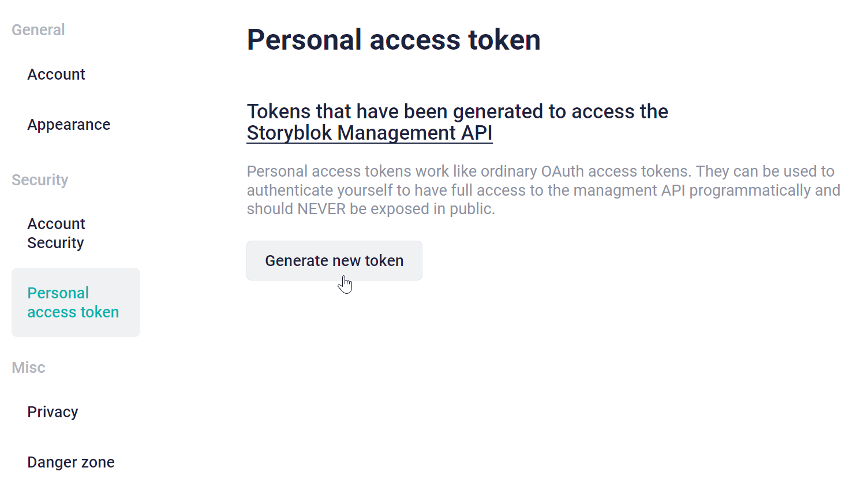Select Personal access token in sidebar
This screenshot has height=490, width=868.
pos(76,302)
